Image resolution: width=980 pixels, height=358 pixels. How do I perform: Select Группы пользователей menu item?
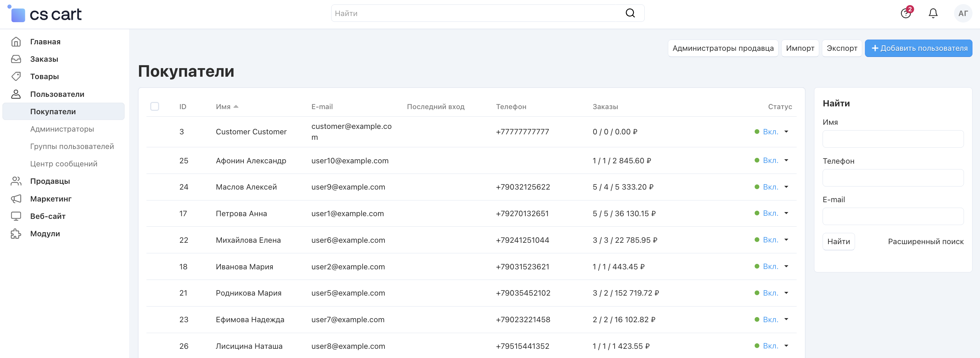pos(72,147)
